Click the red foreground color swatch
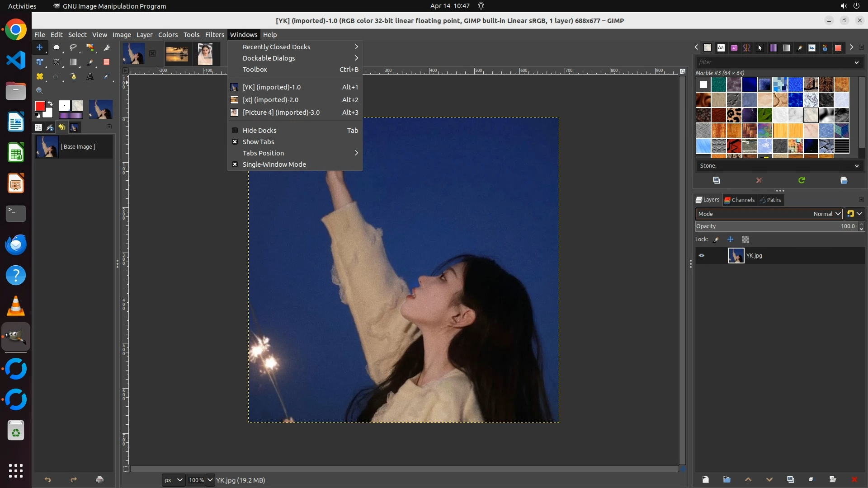 click(40, 106)
